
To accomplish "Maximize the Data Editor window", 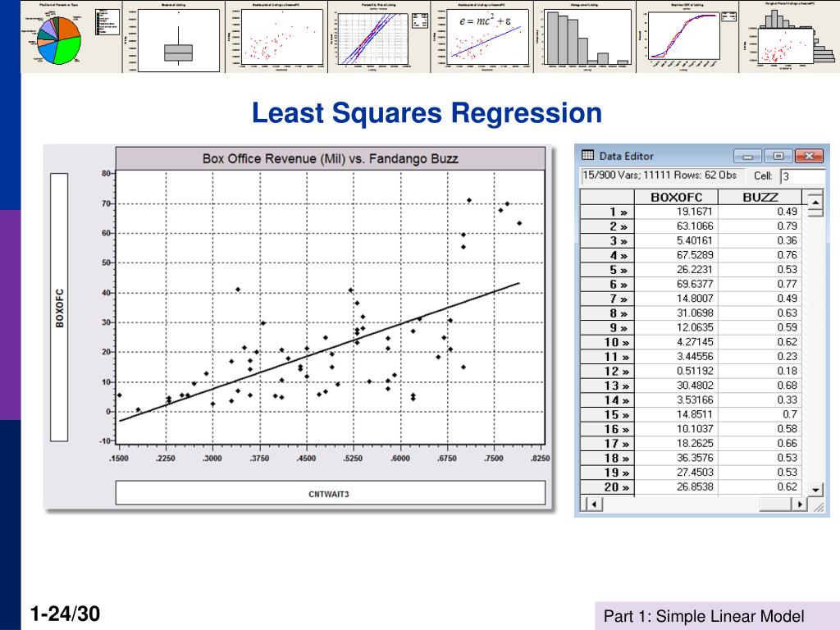I will tap(778, 156).
